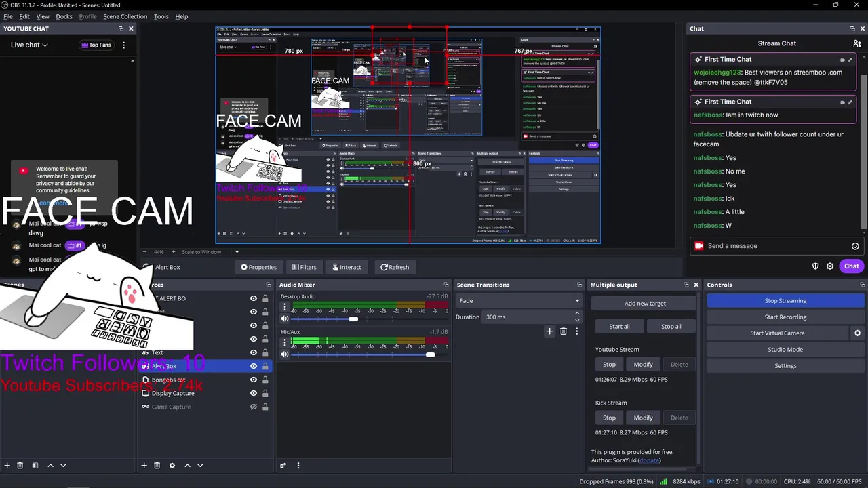Toggle lock on Game Capture source
This screenshot has width=868, height=488.
click(265, 407)
